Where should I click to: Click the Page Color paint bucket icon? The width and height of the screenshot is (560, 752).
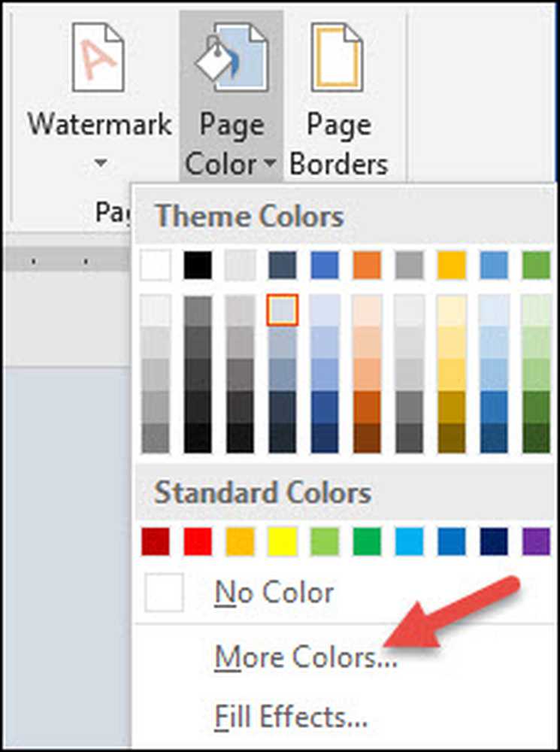[x=231, y=56]
